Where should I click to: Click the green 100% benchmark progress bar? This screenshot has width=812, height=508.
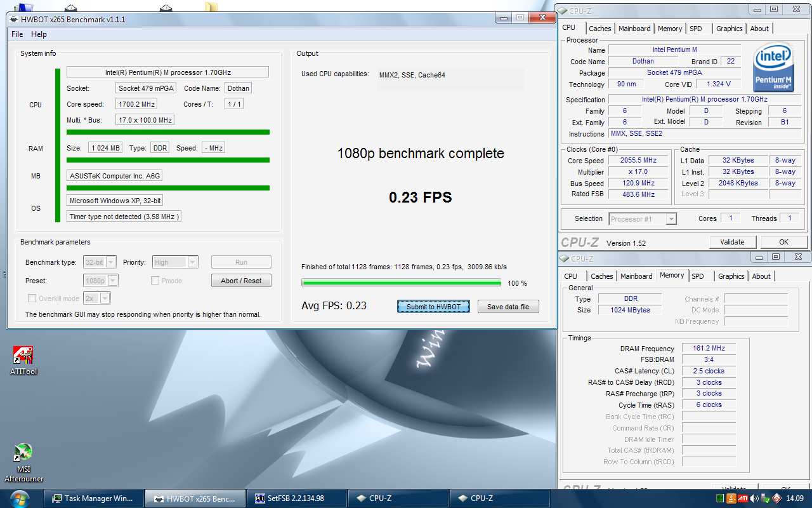(x=401, y=283)
